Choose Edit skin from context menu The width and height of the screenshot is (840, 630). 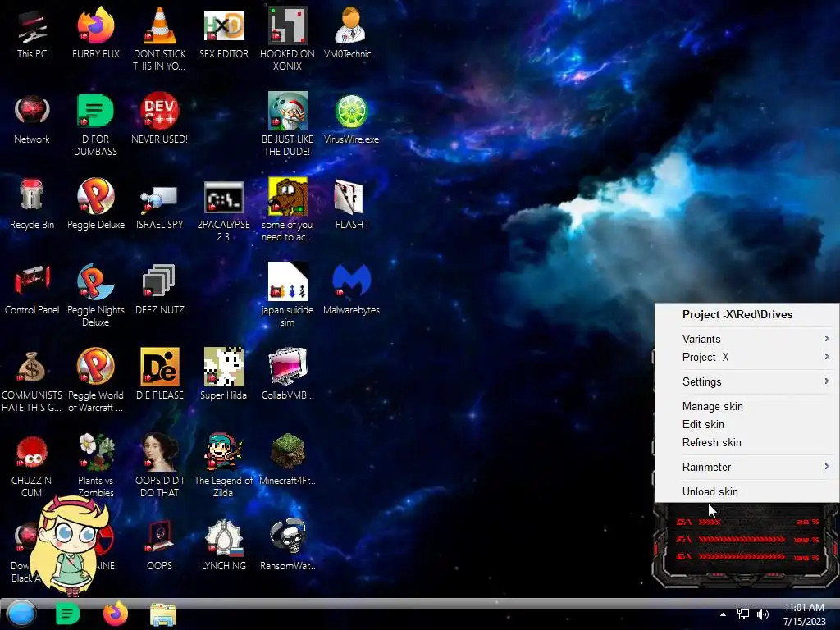(x=746, y=424)
